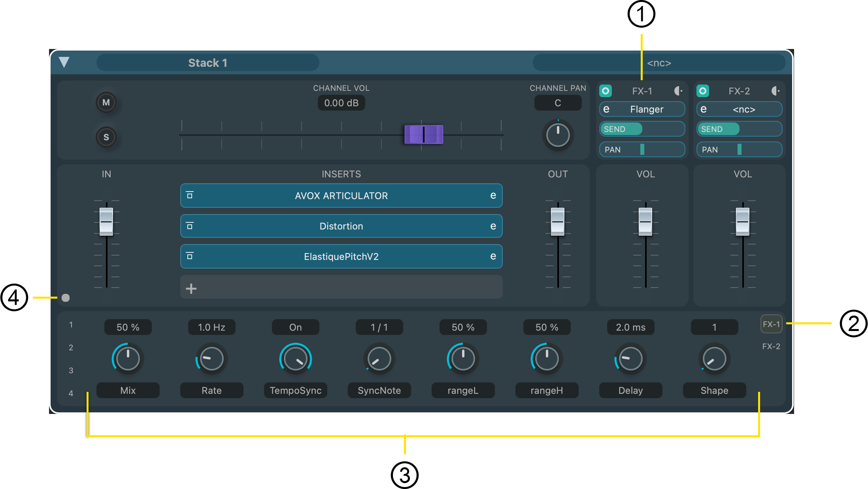Select the FX-1 parameter tab

tap(771, 324)
